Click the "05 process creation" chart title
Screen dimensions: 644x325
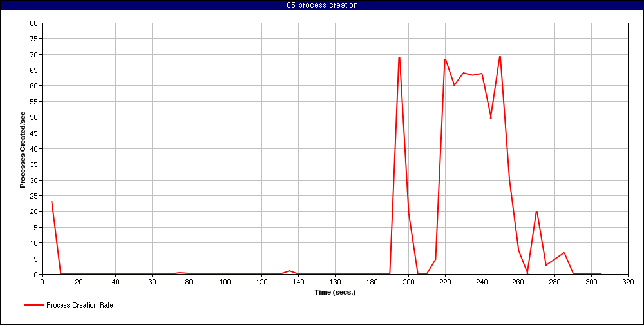[x=322, y=5]
